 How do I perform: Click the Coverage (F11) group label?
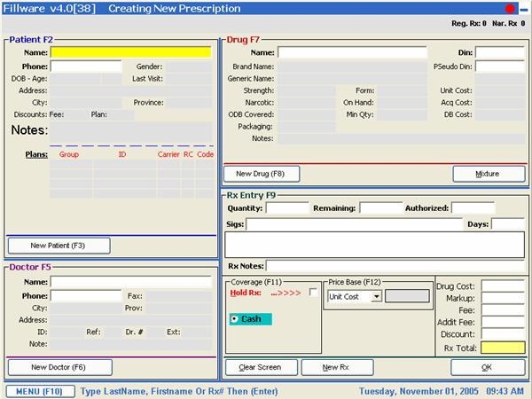tap(256, 282)
